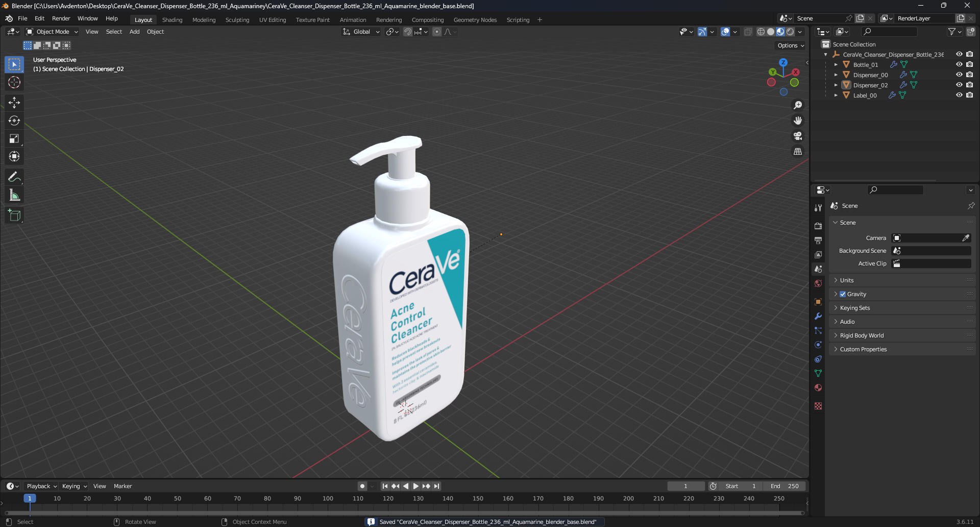
Task: Open the Render properties tab
Action: tap(818, 226)
